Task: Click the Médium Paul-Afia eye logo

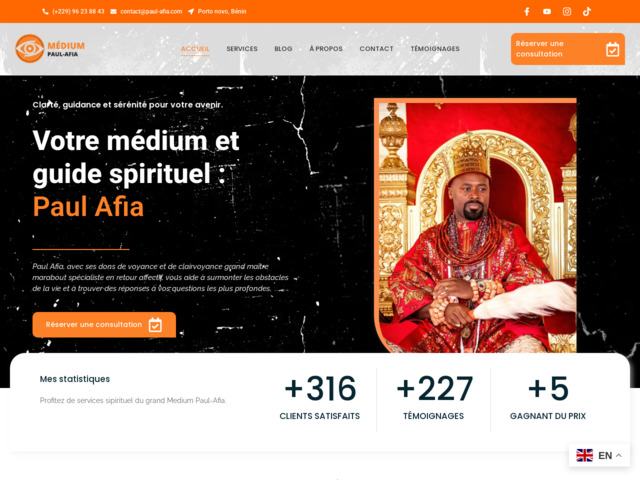Action: (x=30, y=49)
